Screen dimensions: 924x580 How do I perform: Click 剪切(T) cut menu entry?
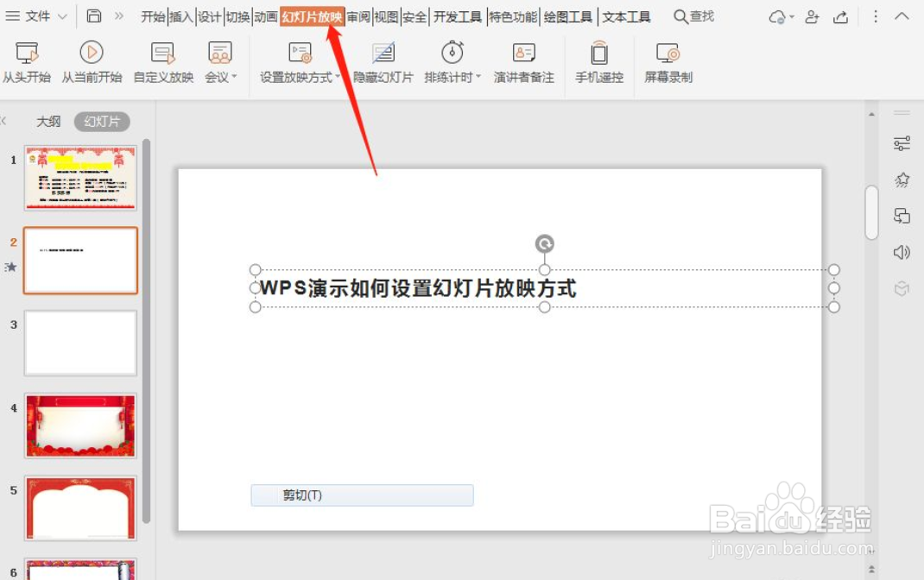pyautogui.click(x=362, y=495)
